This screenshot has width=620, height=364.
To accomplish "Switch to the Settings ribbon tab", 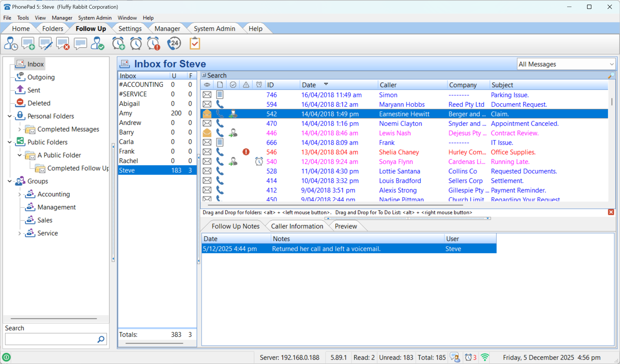I will point(130,29).
